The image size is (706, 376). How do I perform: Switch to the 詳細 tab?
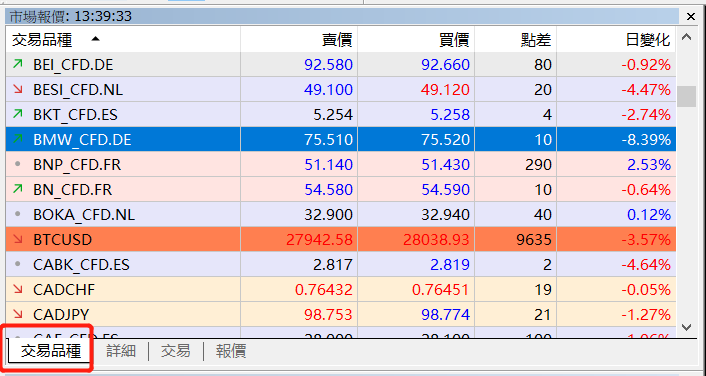121,351
